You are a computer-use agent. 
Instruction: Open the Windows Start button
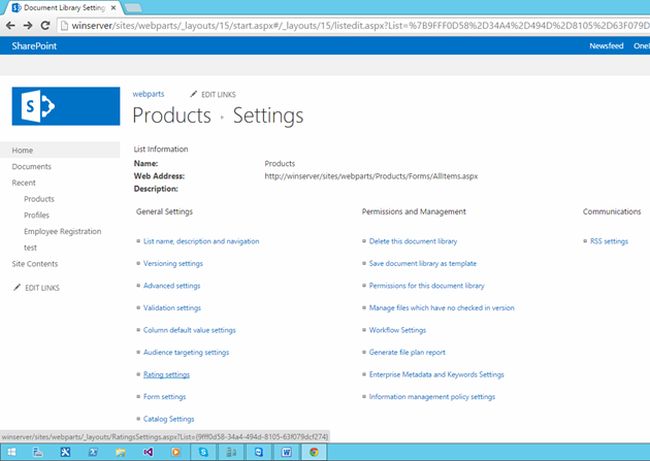12,452
